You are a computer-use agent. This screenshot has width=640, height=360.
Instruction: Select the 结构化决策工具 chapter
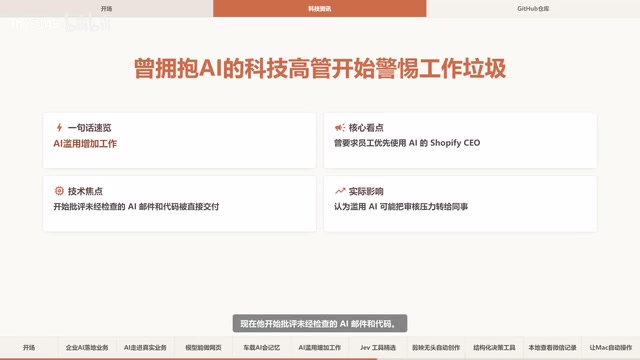point(494,347)
